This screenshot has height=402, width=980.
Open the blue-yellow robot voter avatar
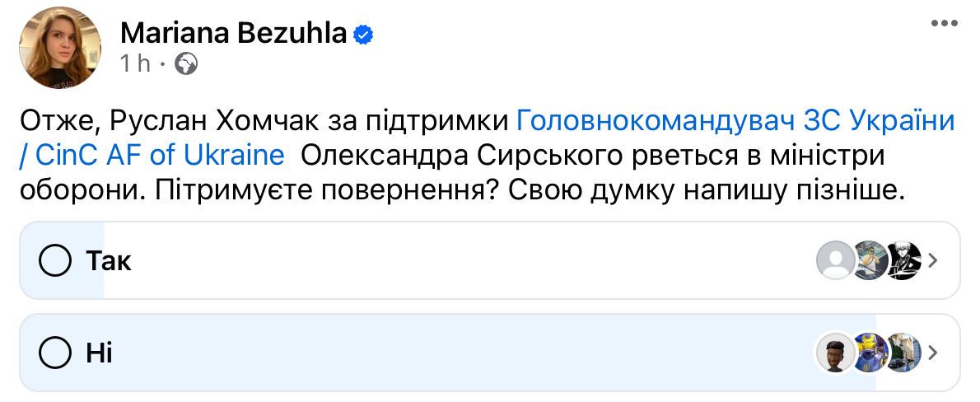tap(870, 352)
